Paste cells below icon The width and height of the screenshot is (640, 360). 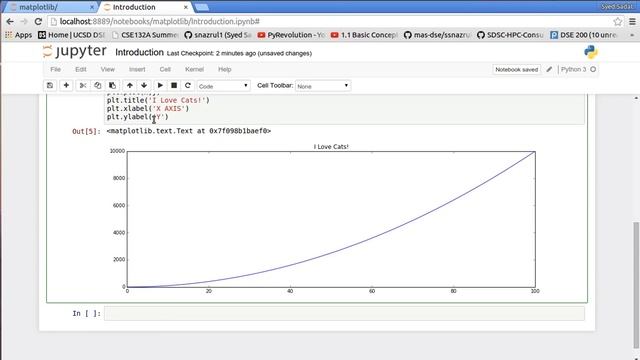(x=112, y=85)
